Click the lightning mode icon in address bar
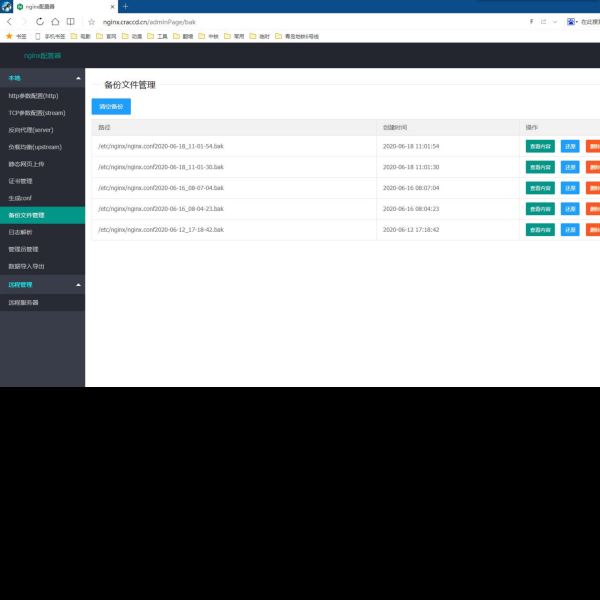Screen dimensions: 600x600 click(x=531, y=22)
